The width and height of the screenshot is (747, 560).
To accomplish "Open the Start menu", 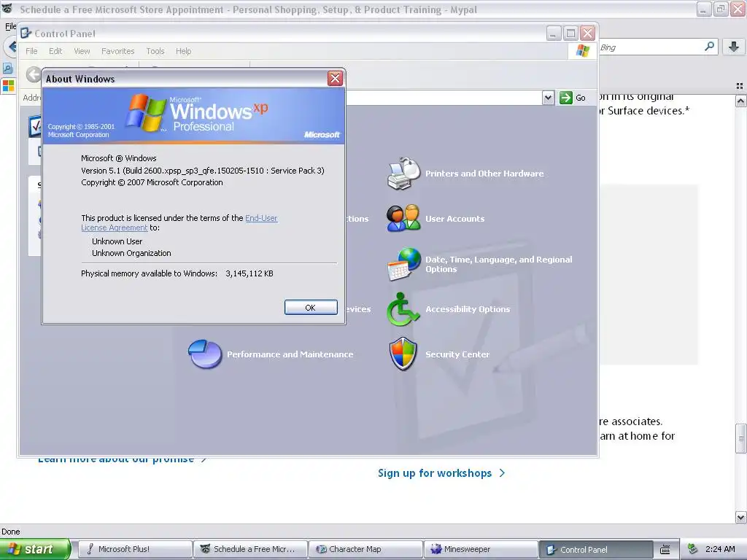I will click(35, 549).
